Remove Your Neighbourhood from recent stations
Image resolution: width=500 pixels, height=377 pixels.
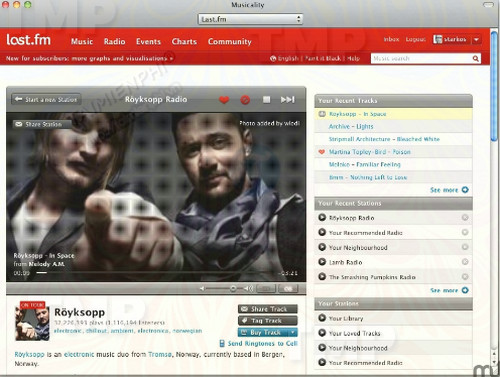(x=465, y=247)
